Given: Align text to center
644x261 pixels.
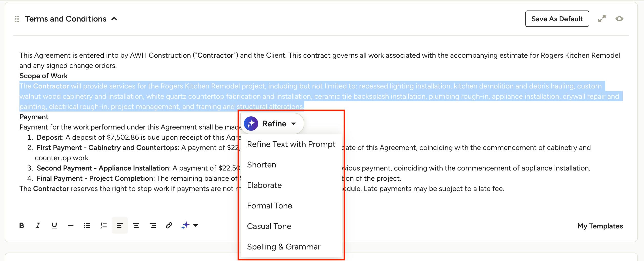Looking at the screenshot, I should (x=136, y=225).
